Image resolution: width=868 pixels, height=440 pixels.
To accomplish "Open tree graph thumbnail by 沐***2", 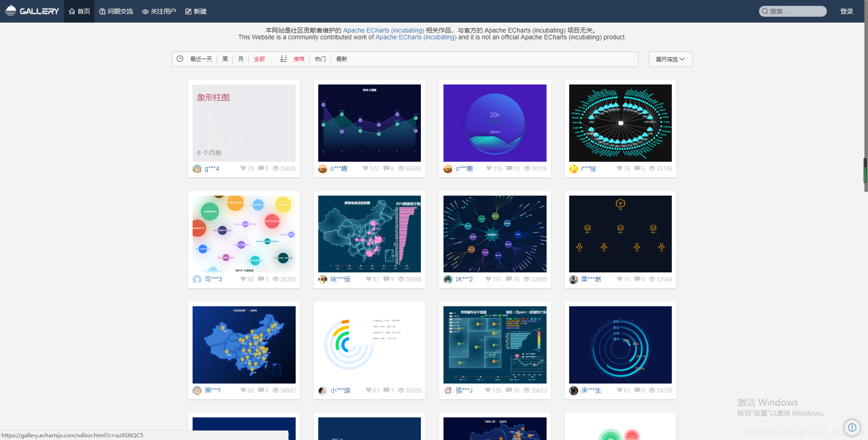I will point(495,234).
